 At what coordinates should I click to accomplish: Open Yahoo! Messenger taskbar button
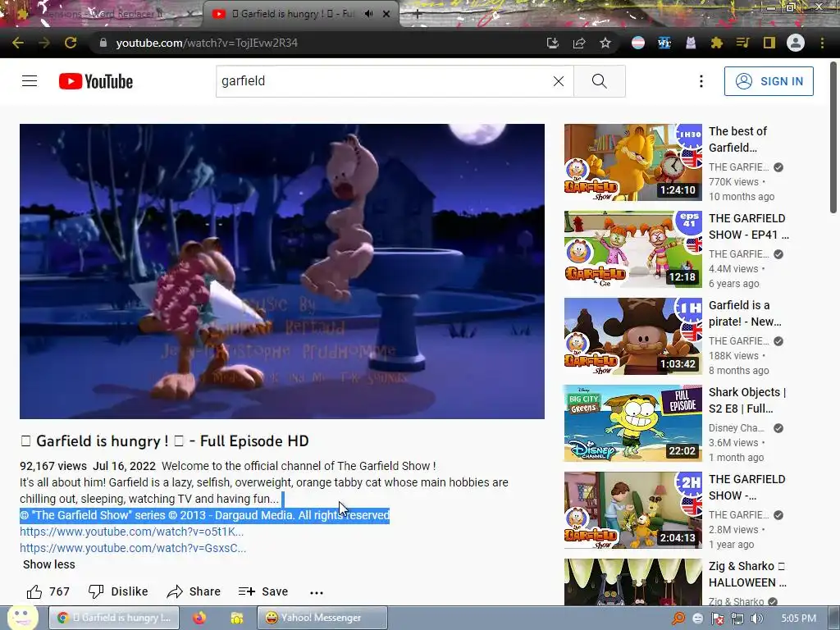click(322, 618)
